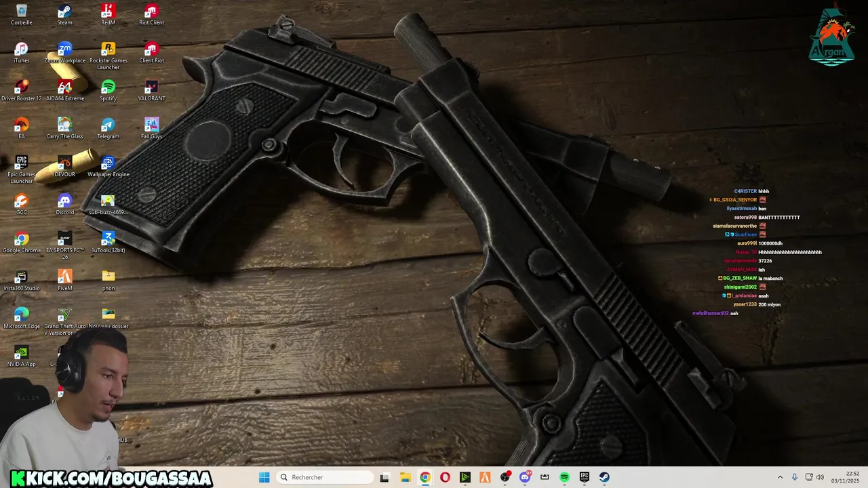Open the volume tray icon
The width and height of the screenshot is (868, 488).
coord(820,477)
